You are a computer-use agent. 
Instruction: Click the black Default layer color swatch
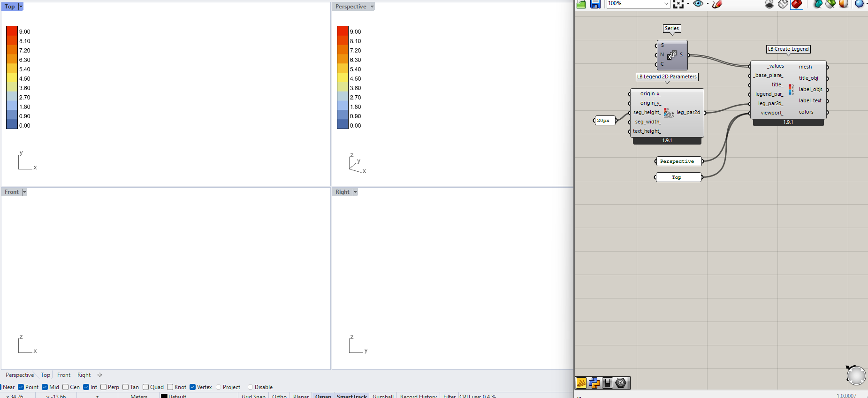click(164, 396)
